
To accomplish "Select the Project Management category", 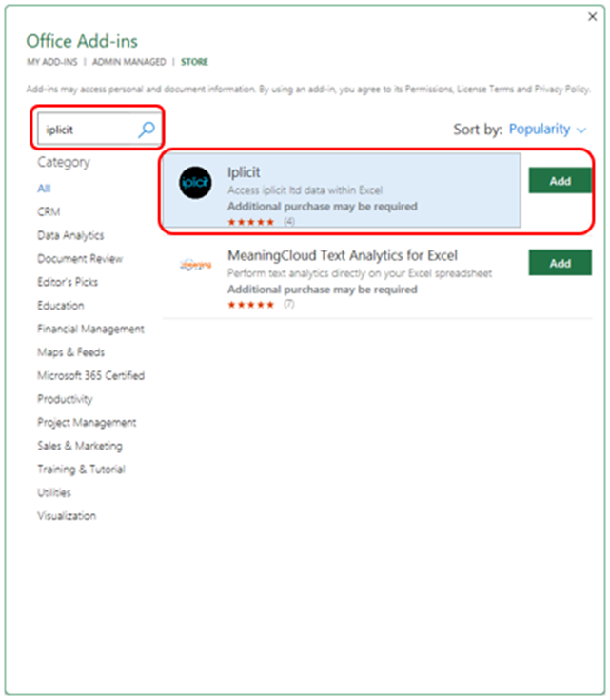I will tap(87, 422).
